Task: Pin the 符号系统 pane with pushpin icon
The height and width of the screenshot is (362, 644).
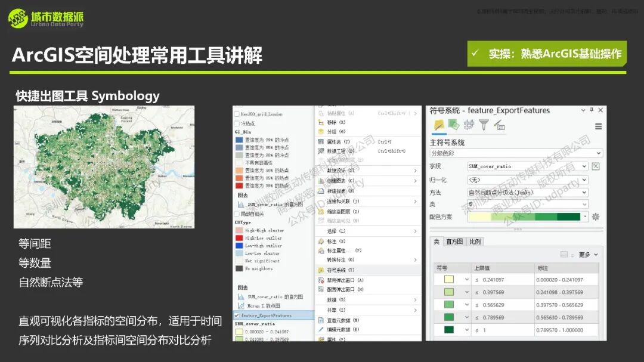Action: (x=592, y=110)
